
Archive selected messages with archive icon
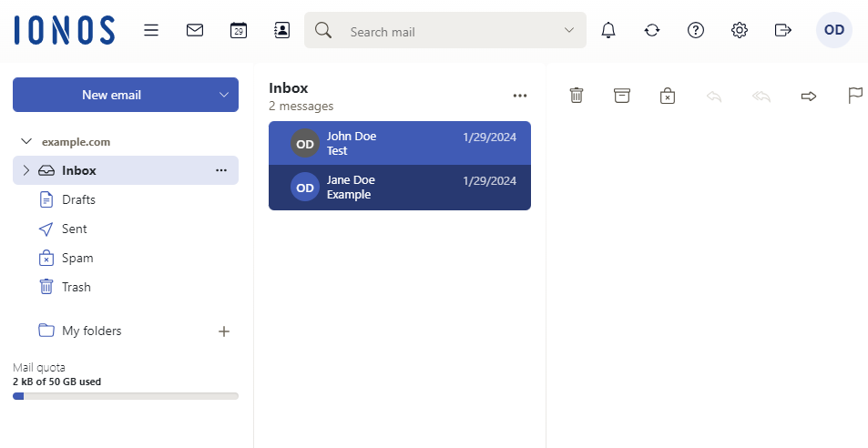coord(622,96)
